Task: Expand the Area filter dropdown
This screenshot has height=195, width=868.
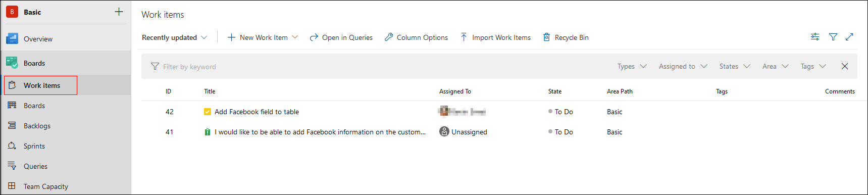Action: coord(775,66)
